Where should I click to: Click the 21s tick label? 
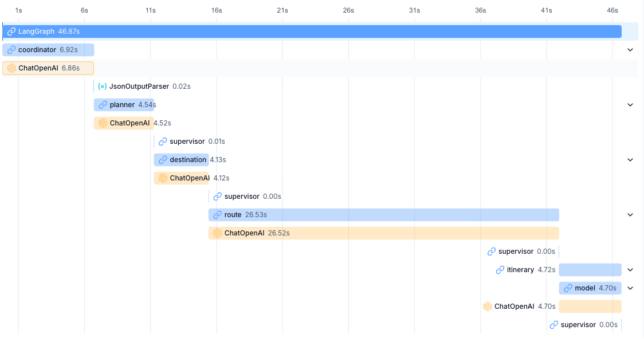tap(282, 10)
